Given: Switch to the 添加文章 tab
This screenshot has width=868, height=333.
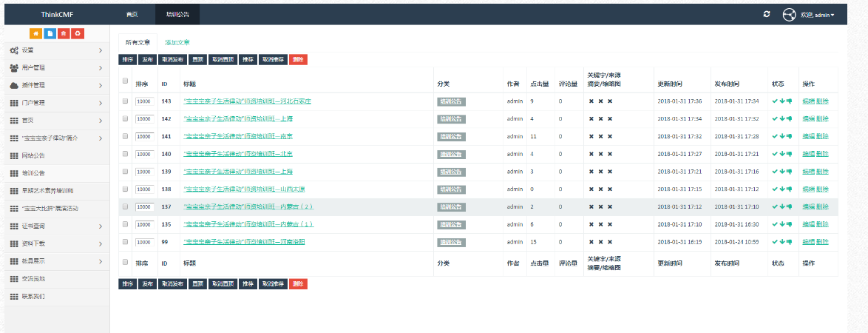Looking at the screenshot, I should coord(177,43).
